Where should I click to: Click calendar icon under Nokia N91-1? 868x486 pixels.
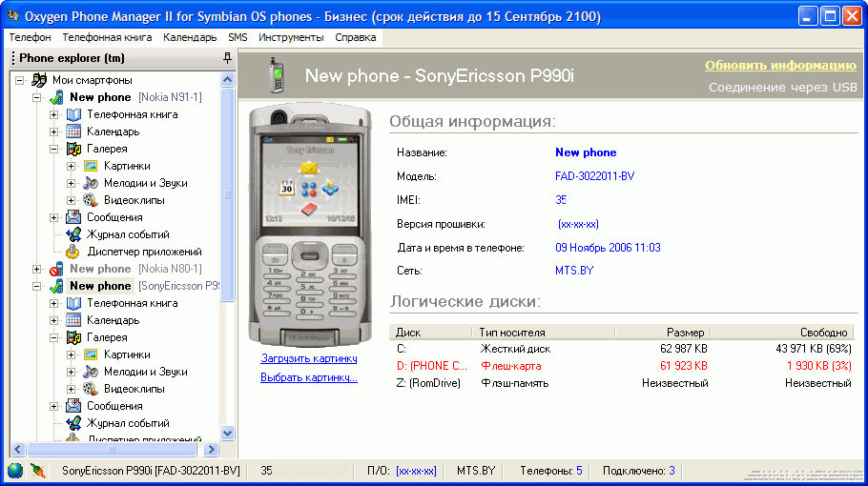pos(73,132)
